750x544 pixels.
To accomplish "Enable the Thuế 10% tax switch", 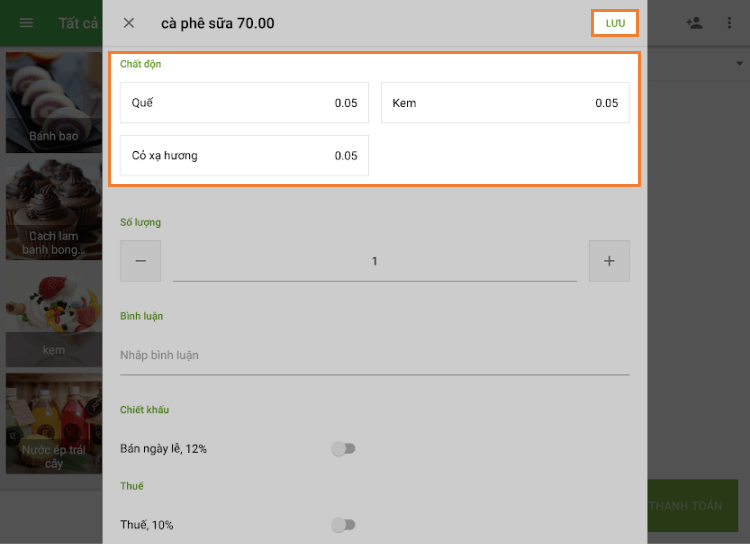I will pos(343,525).
